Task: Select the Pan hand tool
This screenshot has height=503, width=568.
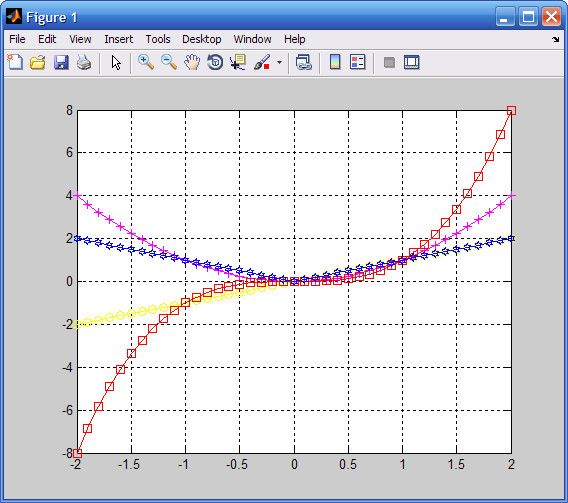Action: 192,62
